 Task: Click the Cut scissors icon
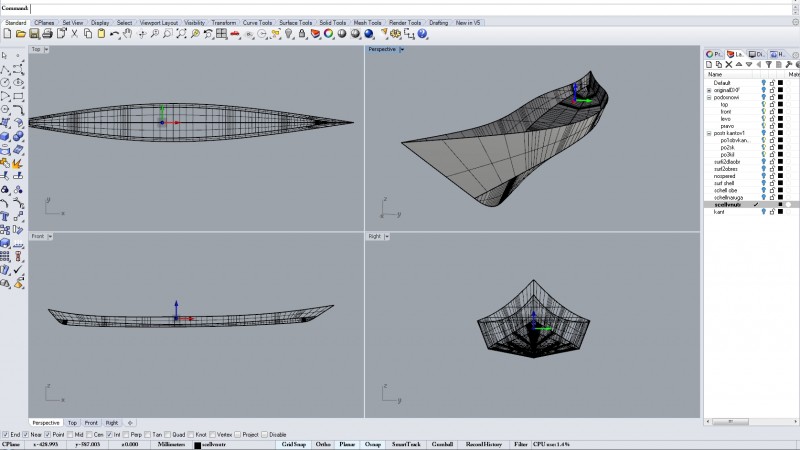point(75,34)
